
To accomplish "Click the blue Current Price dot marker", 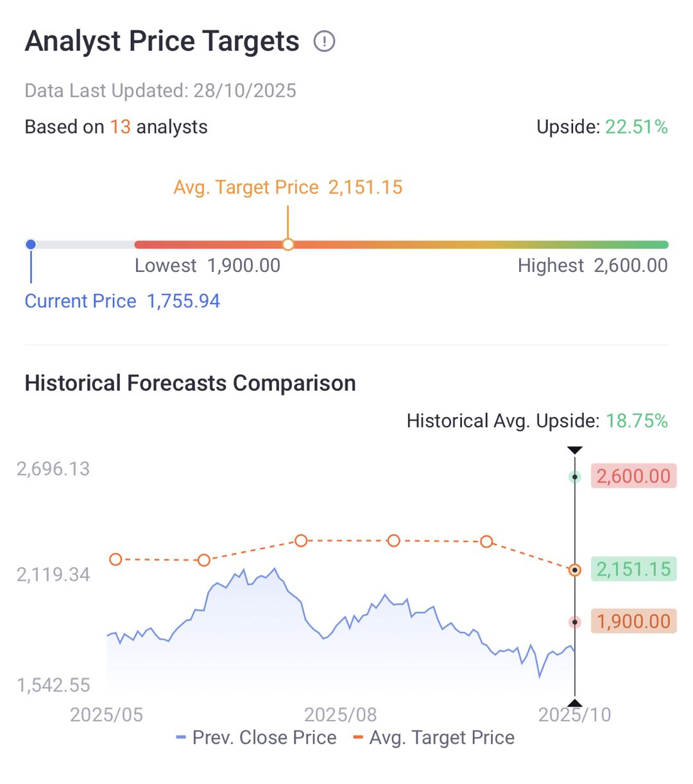I will click(31, 244).
